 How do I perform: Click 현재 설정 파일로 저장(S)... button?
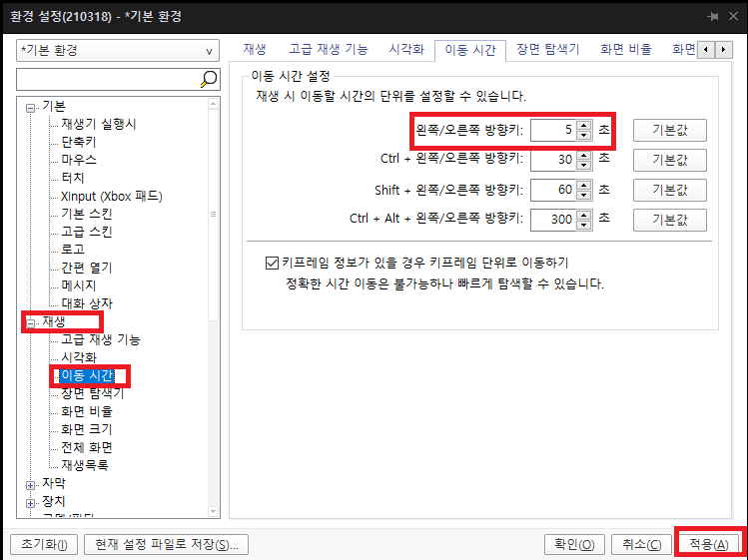(x=166, y=544)
